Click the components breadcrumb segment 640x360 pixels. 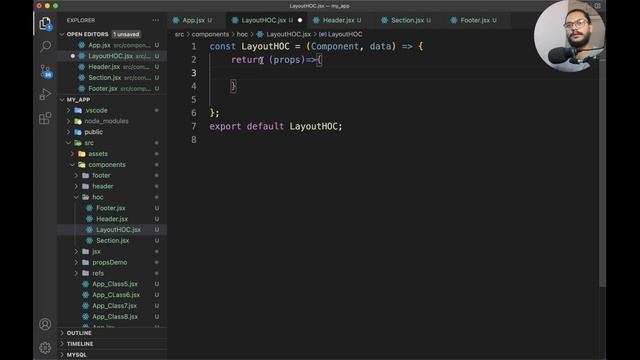click(210, 34)
